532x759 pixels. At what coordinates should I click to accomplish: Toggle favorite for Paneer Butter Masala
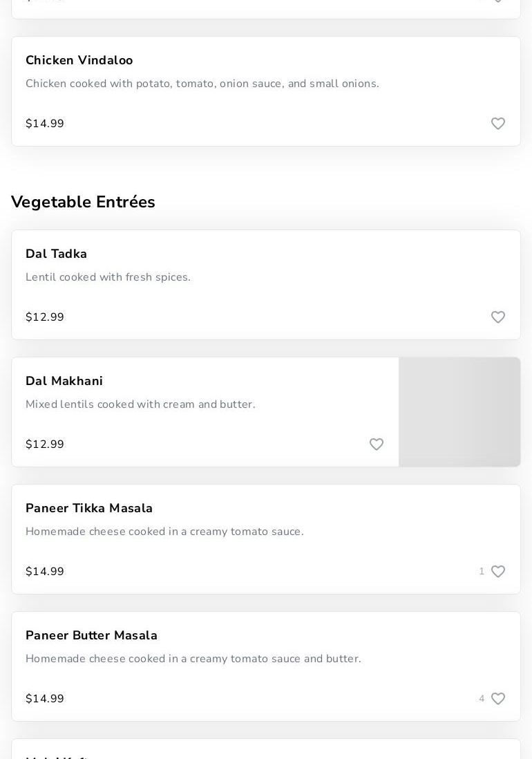tap(498, 699)
